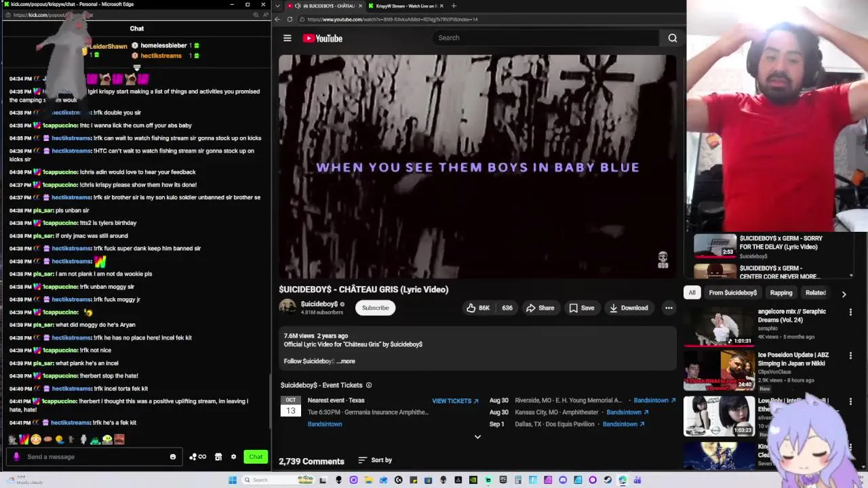The height and width of the screenshot is (488, 868).
Task: Save the video to a playlist
Action: (x=582, y=308)
